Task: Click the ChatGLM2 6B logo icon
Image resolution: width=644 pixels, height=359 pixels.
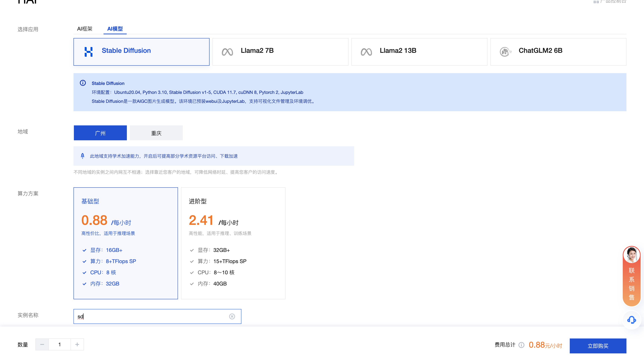Action: point(505,52)
